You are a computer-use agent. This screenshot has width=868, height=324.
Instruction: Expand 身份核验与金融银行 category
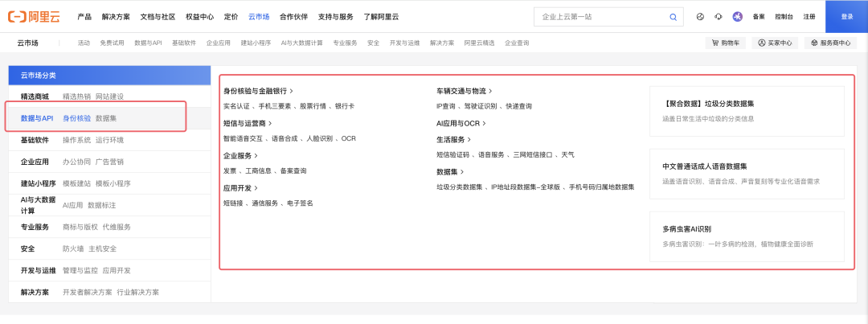(x=258, y=92)
